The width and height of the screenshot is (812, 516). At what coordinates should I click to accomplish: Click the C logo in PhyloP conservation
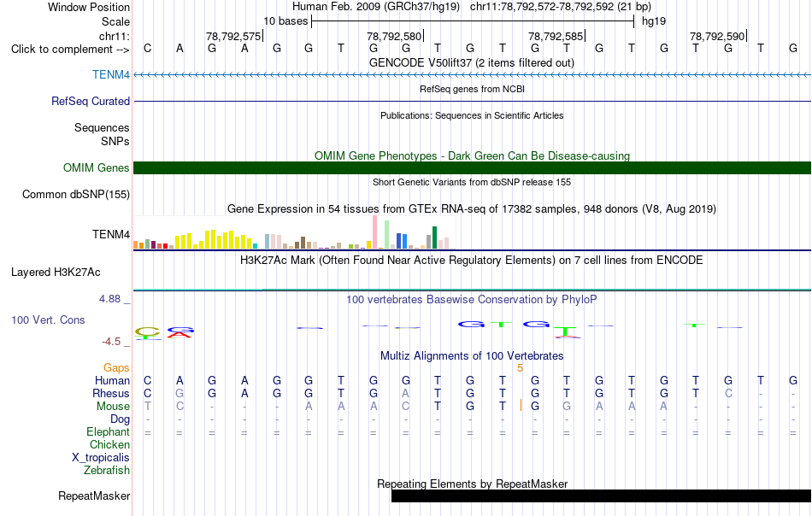(148, 331)
